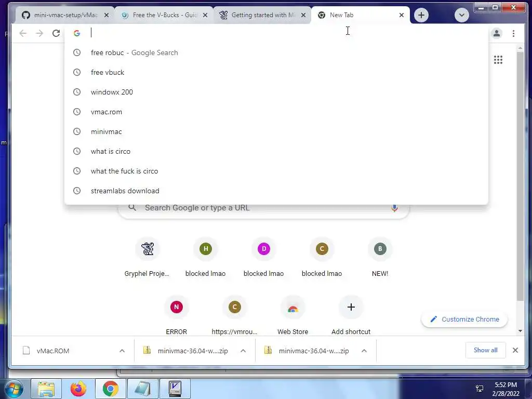Choose the 'what is circo' suggestion

point(276,151)
